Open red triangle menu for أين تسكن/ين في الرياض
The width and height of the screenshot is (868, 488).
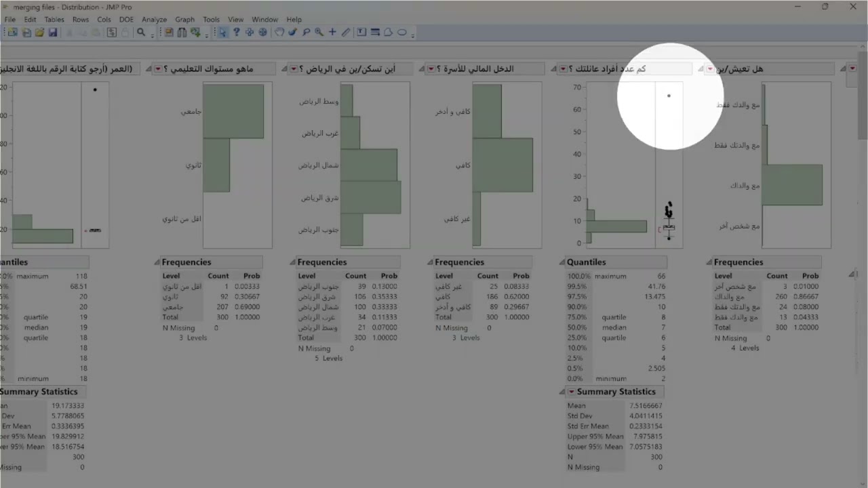click(x=294, y=68)
